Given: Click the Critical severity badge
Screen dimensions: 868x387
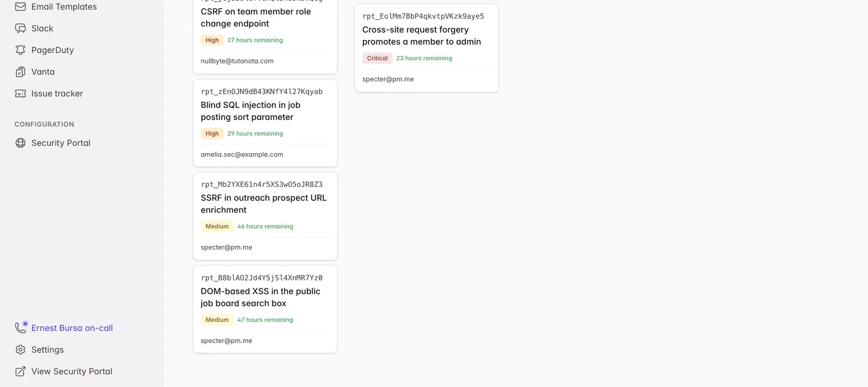Looking at the screenshot, I should [377, 58].
